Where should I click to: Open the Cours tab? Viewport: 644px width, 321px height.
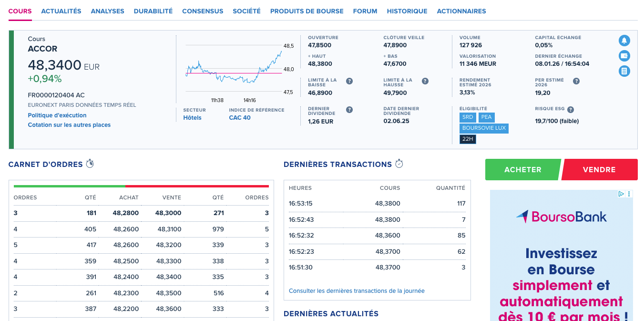(20, 11)
